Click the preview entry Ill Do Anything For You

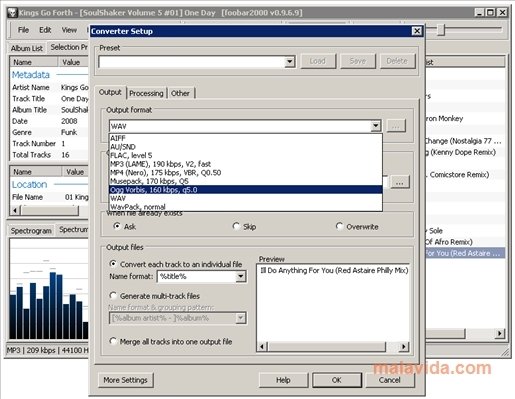[334, 270]
